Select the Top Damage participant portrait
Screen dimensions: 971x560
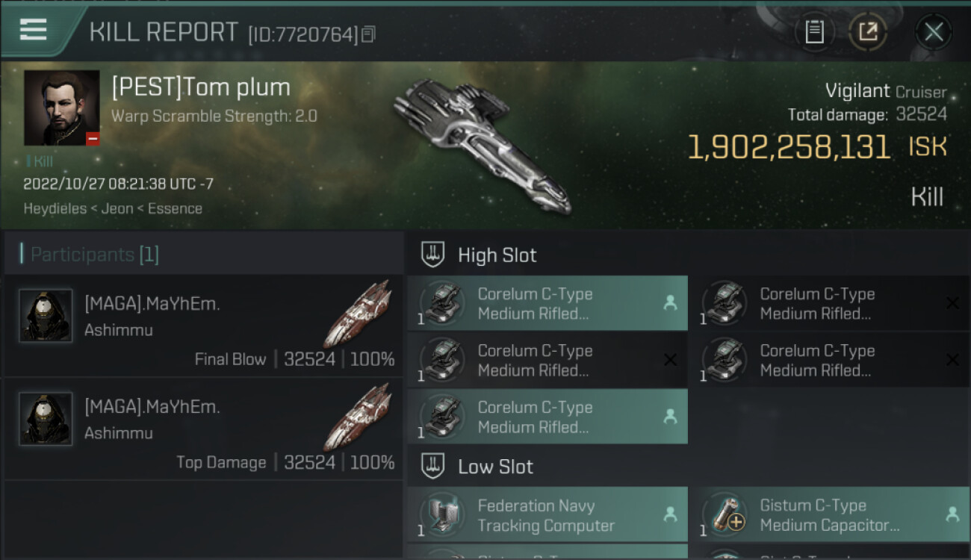point(46,419)
